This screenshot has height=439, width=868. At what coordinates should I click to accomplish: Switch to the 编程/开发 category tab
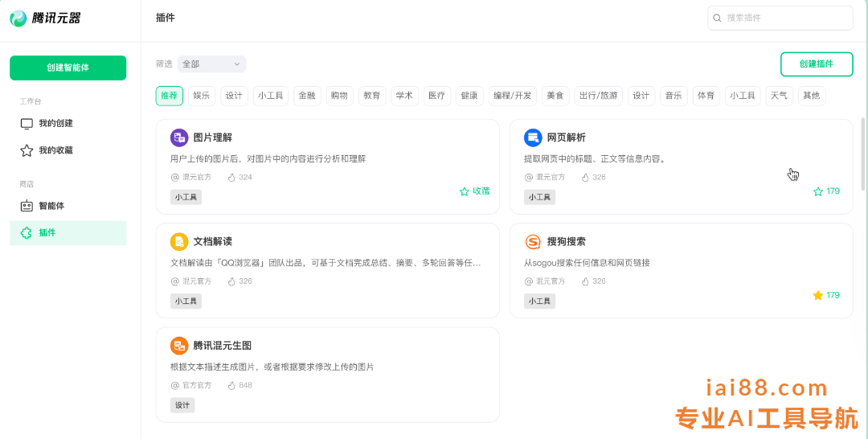click(512, 96)
